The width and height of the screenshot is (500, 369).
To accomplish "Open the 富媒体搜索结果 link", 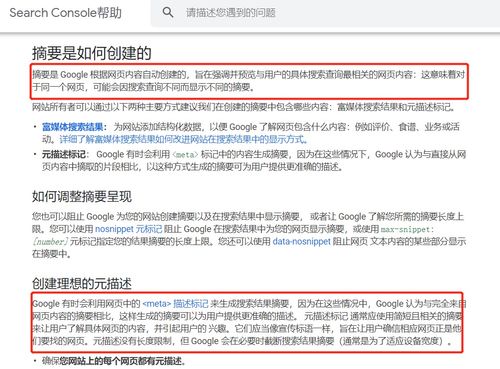I will point(73,127).
